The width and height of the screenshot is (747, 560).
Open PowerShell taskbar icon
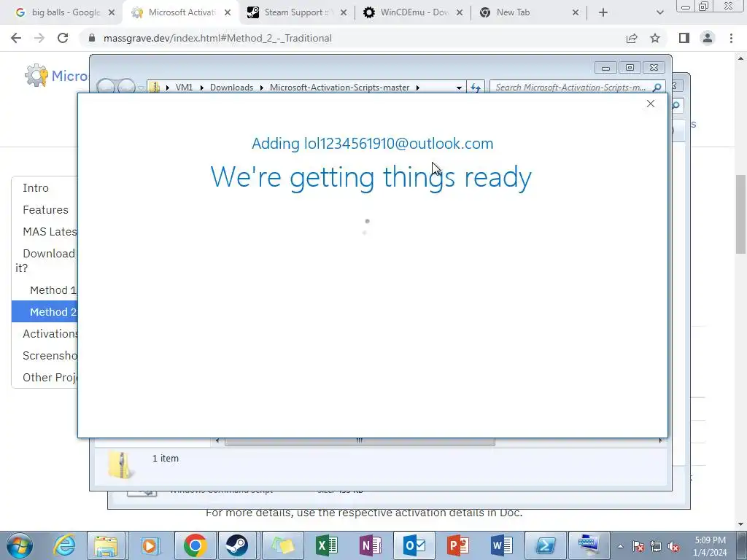(546, 545)
